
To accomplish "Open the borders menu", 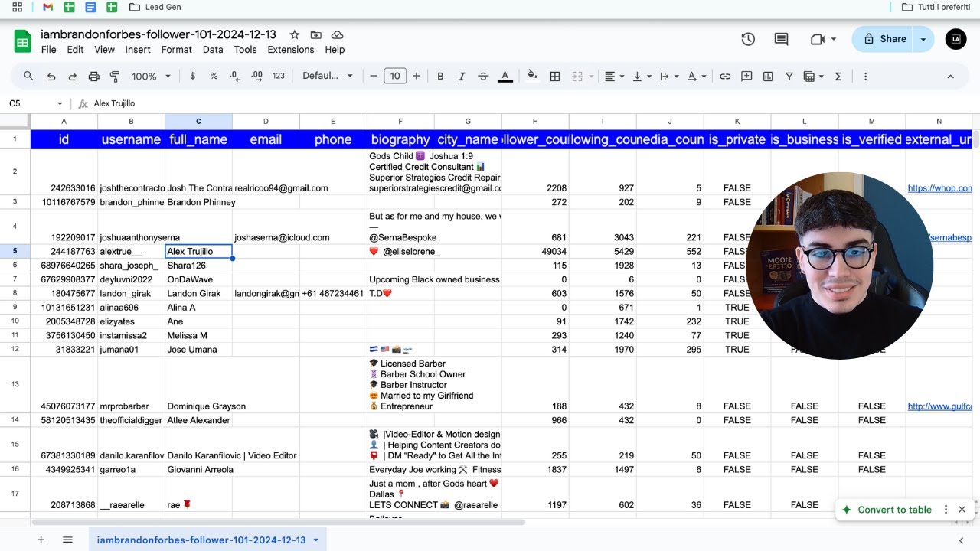I will [x=555, y=77].
